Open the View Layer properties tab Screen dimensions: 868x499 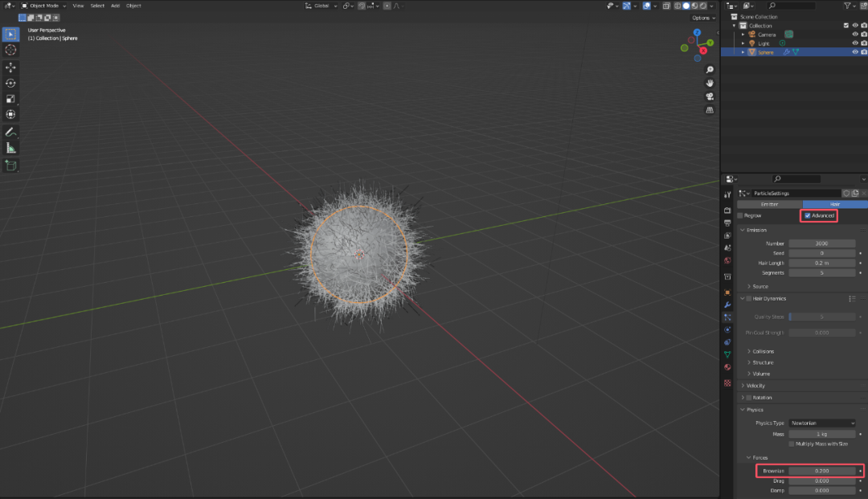(x=727, y=235)
